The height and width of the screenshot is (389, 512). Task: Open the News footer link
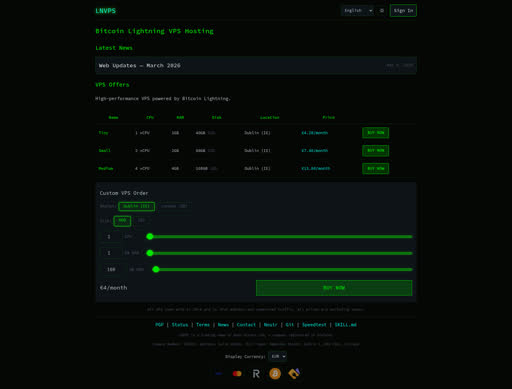click(223, 325)
